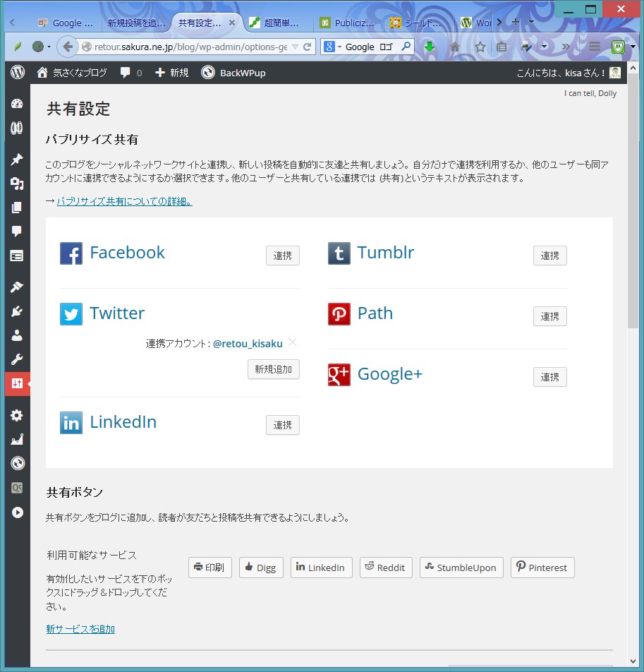Open the gear plugin icon in sidebar
This screenshot has width=644, height=672.
17,415
